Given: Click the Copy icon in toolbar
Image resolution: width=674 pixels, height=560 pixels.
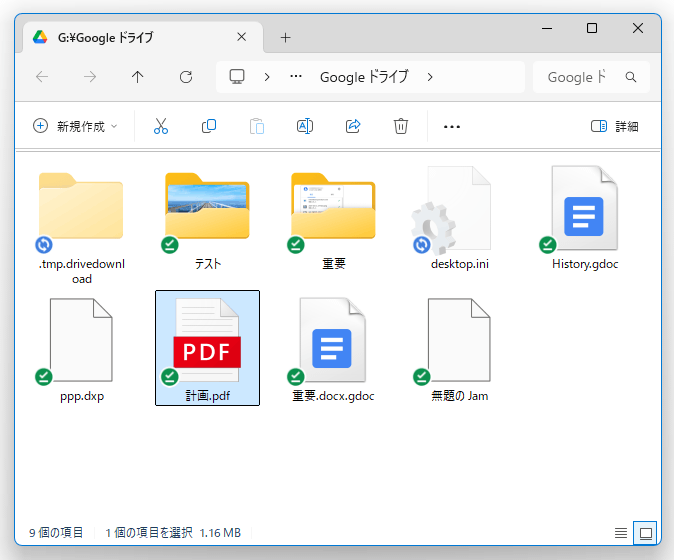Looking at the screenshot, I should coord(209,126).
